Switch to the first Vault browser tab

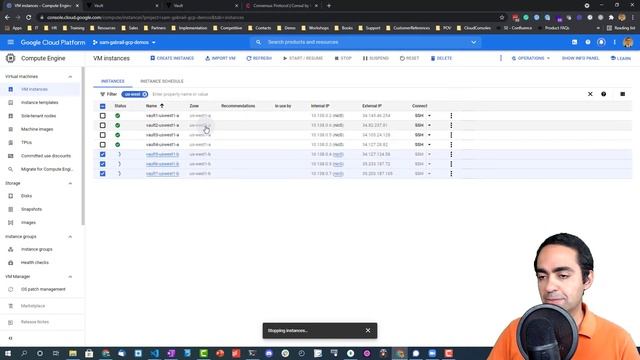click(122, 6)
